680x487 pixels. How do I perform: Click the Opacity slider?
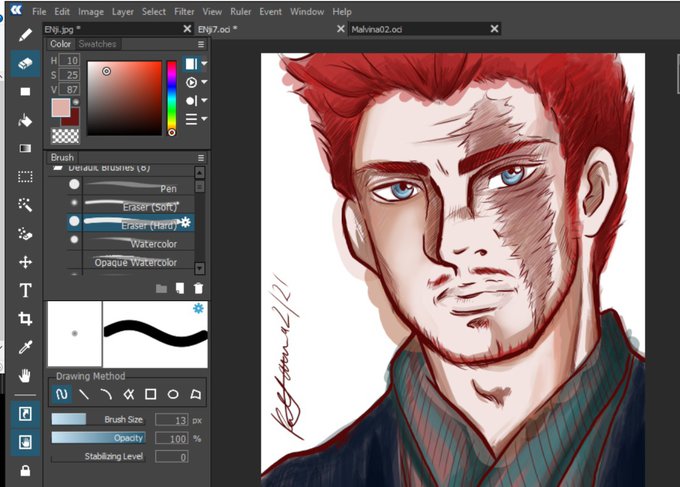tap(98, 438)
